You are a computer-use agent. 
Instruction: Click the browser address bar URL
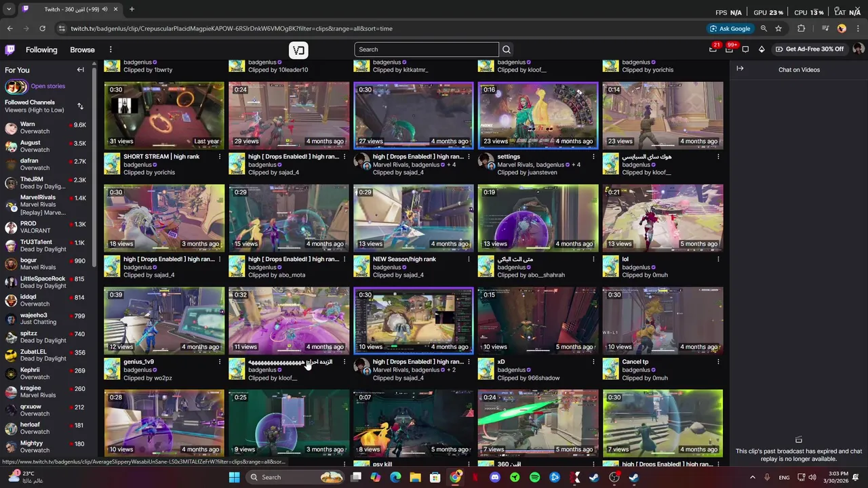click(x=232, y=28)
